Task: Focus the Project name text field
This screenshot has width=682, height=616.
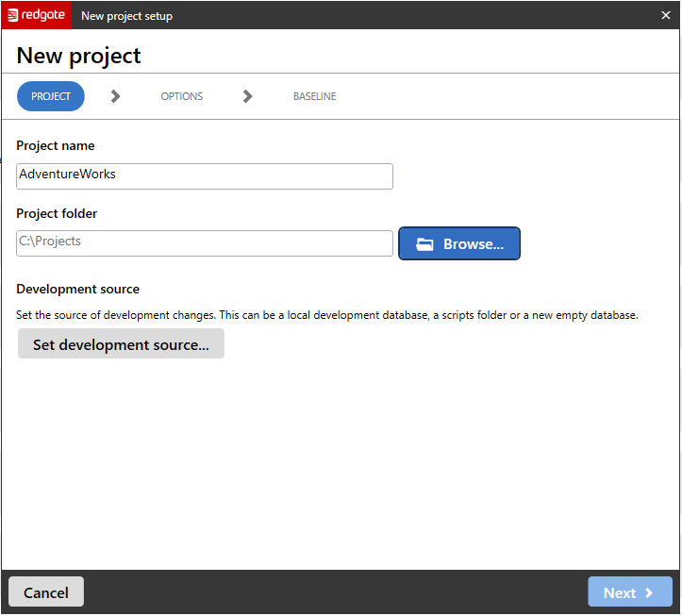Action: pos(205,176)
